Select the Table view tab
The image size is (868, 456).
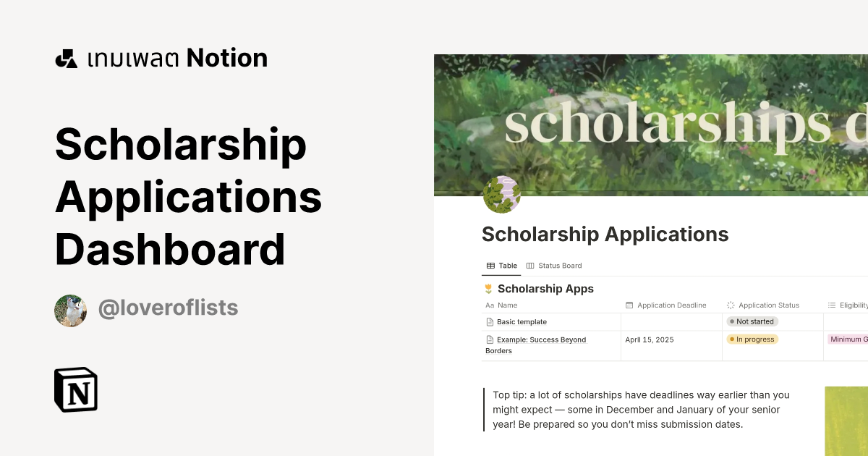pos(501,266)
